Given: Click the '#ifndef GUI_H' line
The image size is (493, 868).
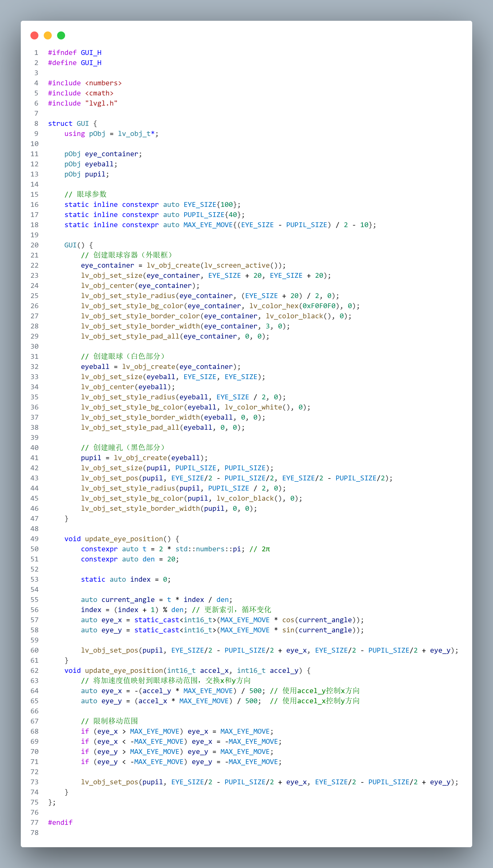Looking at the screenshot, I should [74, 53].
